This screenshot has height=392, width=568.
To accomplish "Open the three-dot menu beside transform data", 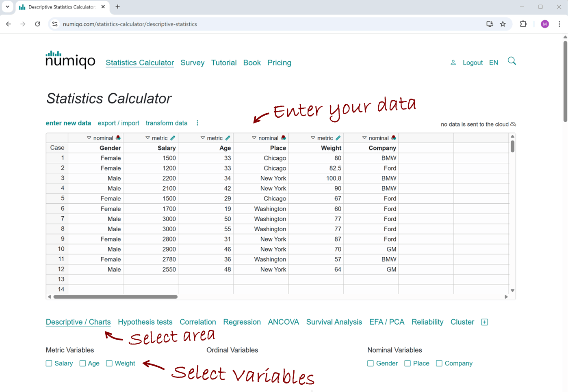I will tap(197, 123).
